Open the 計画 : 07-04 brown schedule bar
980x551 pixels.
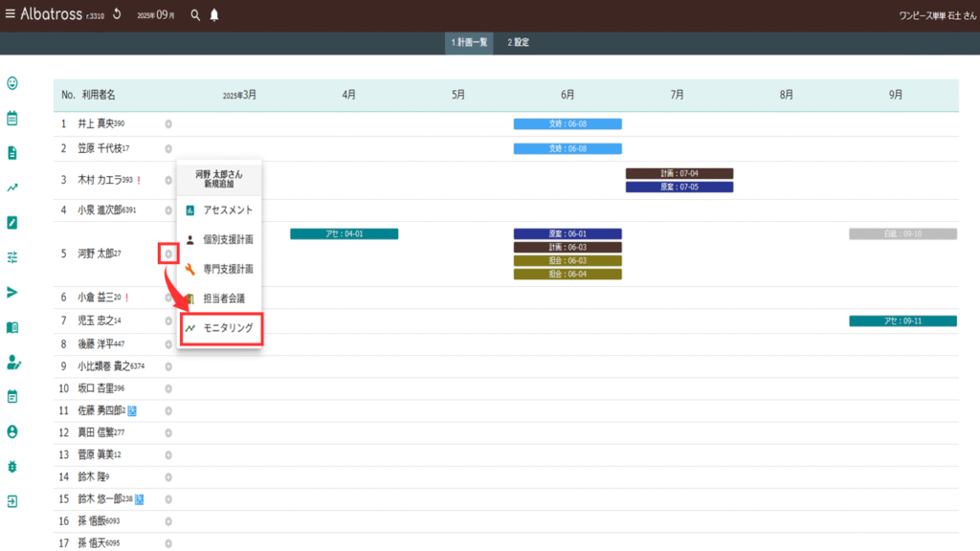click(679, 173)
